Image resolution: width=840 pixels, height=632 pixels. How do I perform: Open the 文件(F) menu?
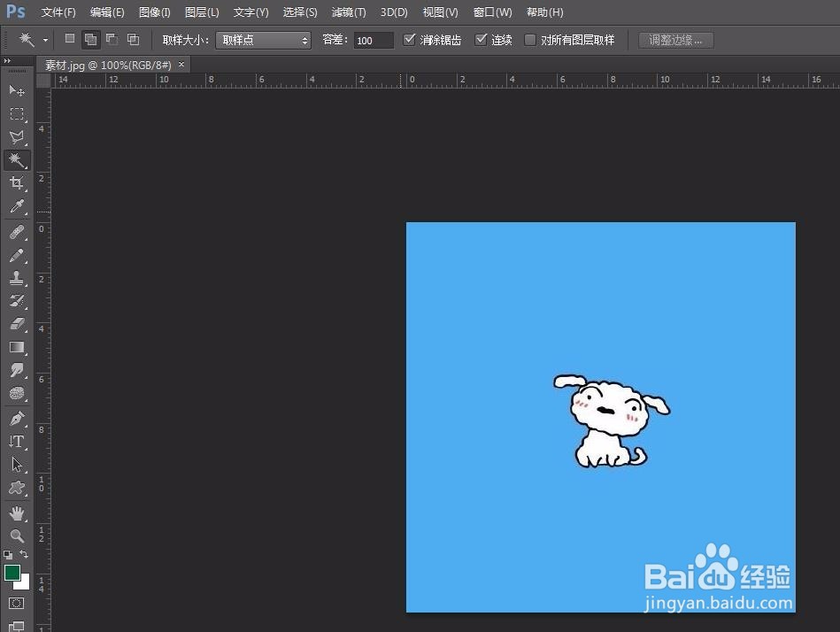click(x=58, y=12)
